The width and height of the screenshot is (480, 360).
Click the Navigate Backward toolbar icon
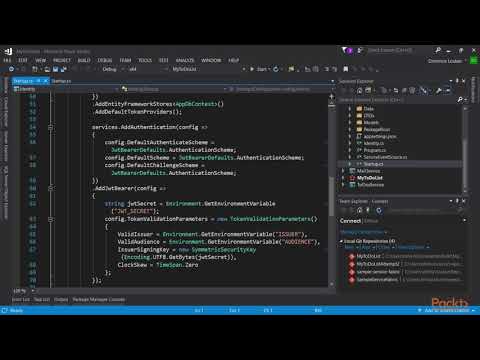click(12, 69)
